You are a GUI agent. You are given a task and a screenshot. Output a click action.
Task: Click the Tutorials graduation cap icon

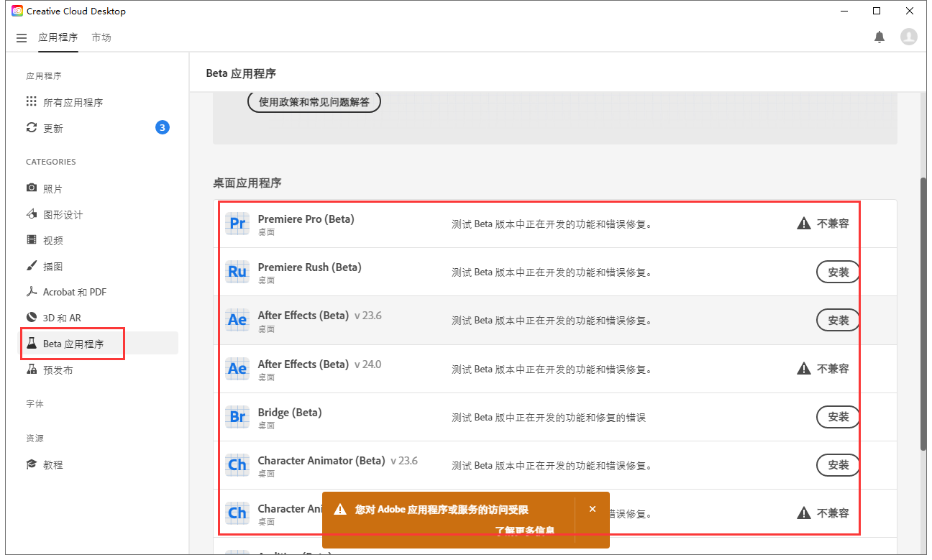pos(32,464)
